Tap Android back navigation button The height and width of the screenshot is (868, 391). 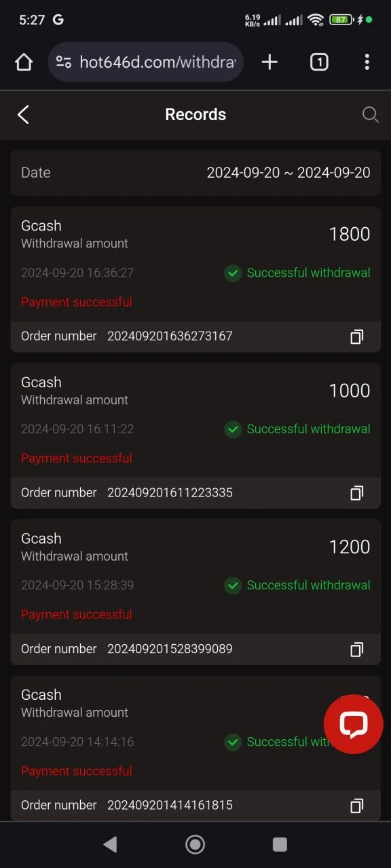click(x=110, y=844)
